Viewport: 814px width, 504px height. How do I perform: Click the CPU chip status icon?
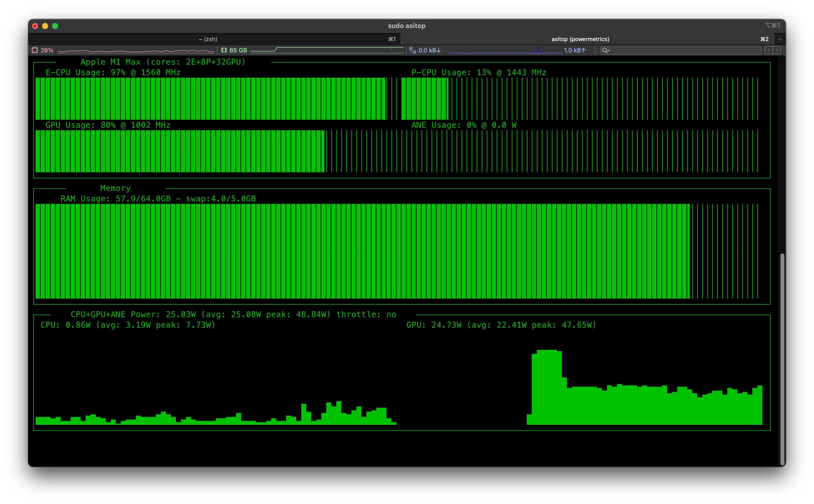coord(35,50)
